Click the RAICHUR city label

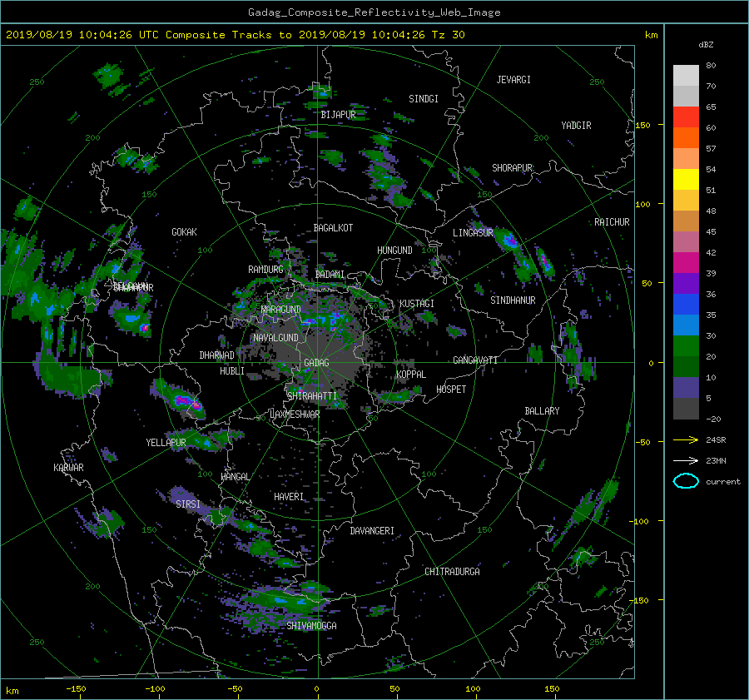pos(612,222)
